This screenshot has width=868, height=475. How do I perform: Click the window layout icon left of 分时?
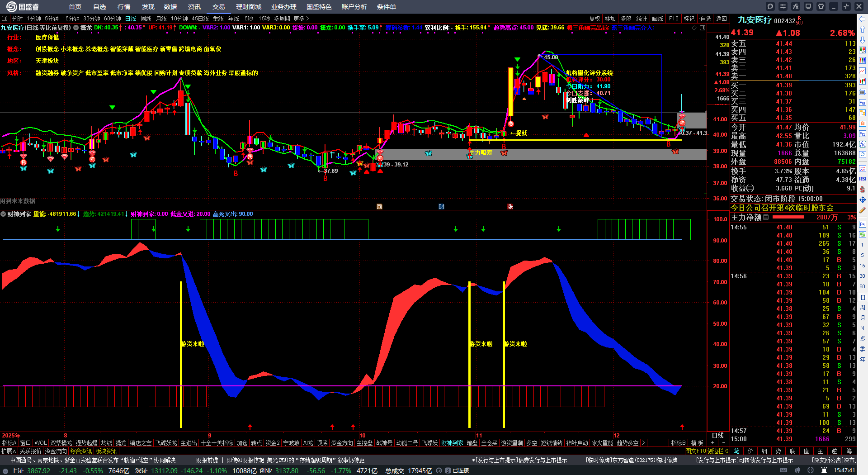pos(5,19)
